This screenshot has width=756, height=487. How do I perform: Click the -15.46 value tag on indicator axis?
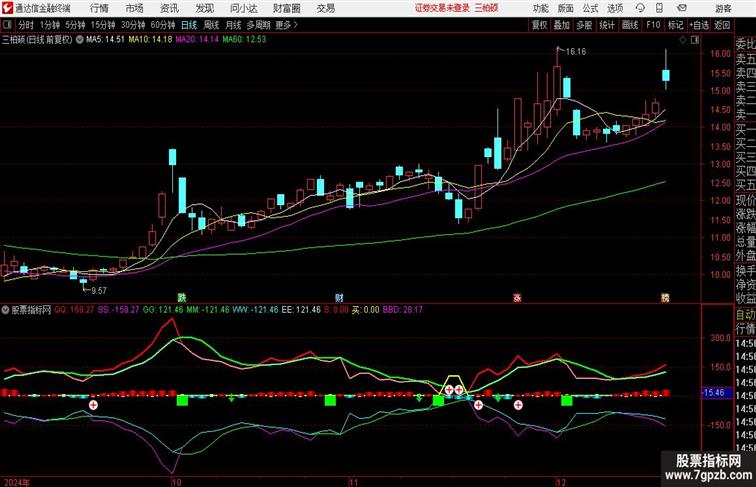click(x=714, y=392)
